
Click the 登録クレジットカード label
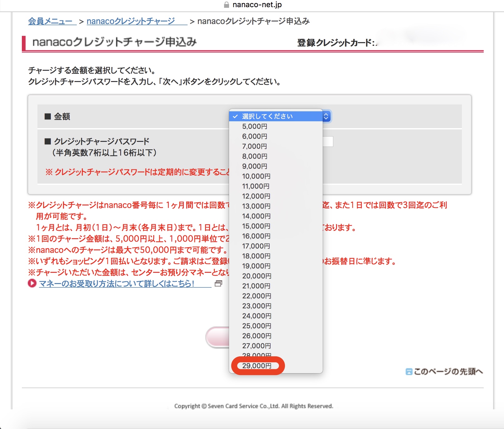point(336,43)
